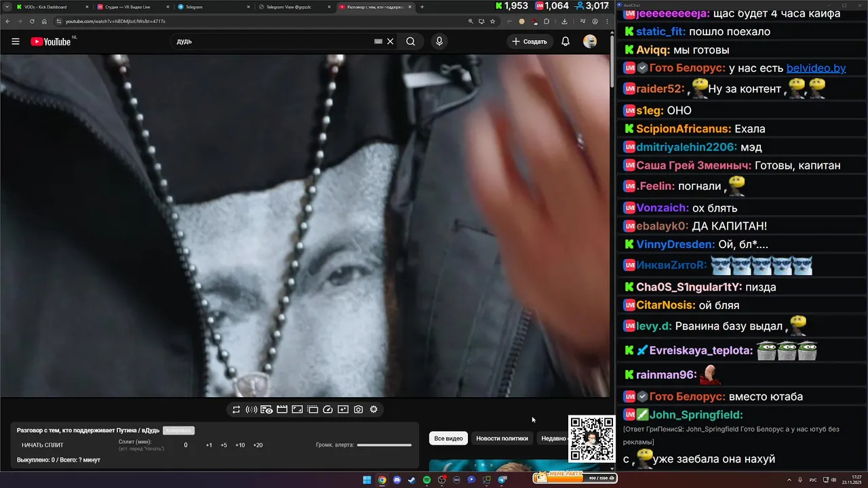This screenshot has width=868, height=488.
Task: Click the video title Разговор с тем, кто поддерживает Путина
Action: 88,430
